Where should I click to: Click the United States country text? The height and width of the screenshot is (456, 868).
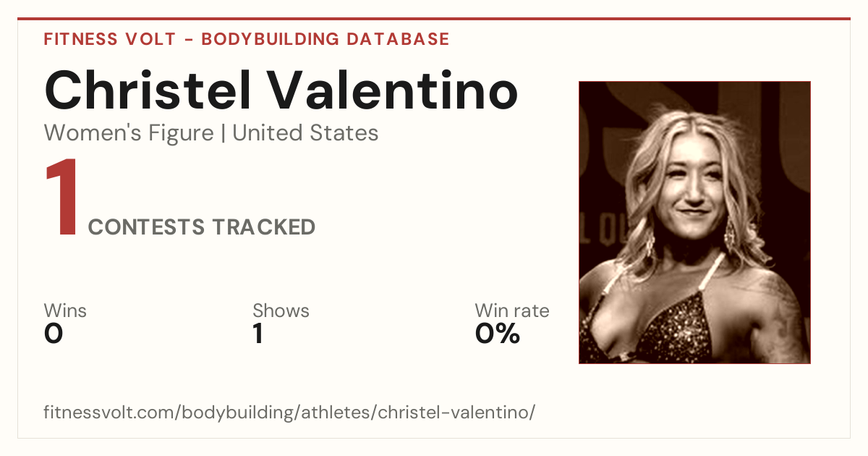[305, 133]
